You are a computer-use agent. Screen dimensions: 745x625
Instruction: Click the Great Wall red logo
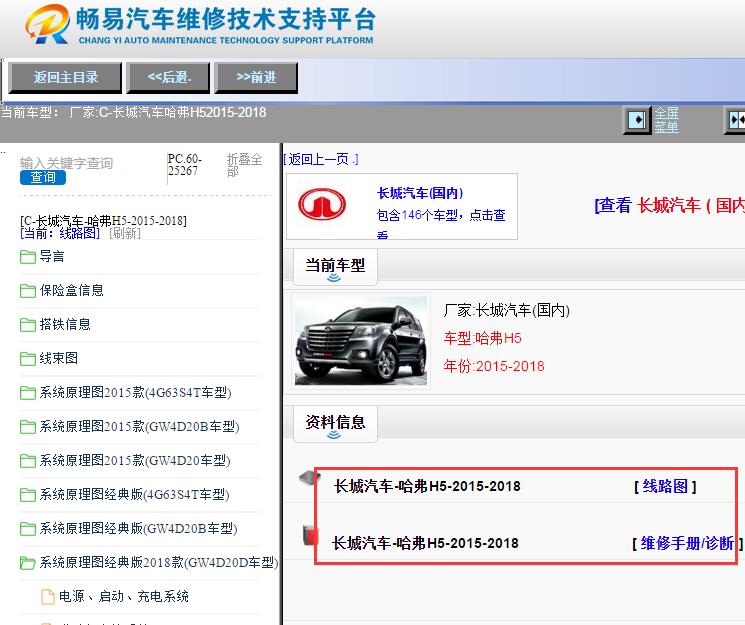point(322,205)
